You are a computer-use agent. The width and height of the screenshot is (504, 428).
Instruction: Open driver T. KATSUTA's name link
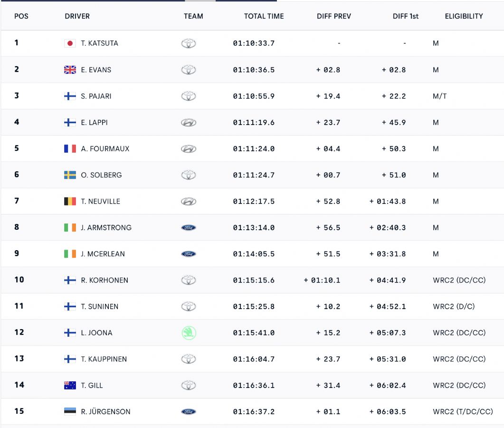coord(99,43)
